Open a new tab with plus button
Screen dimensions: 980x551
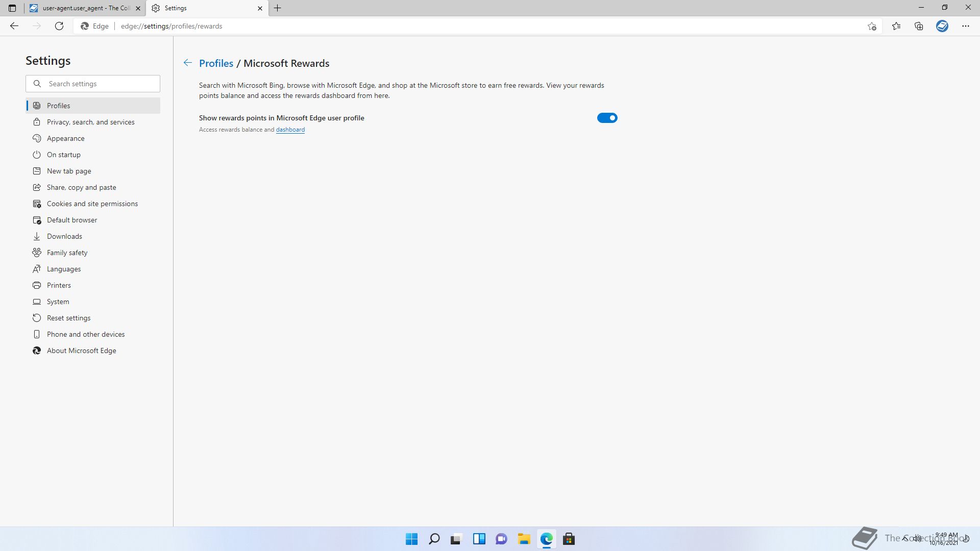pos(277,8)
